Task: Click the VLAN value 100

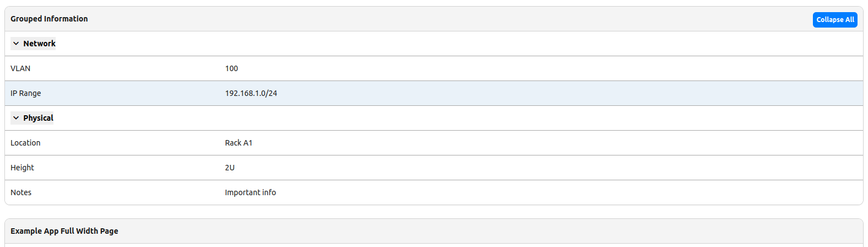Action: pyautogui.click(x=231, y=68)
